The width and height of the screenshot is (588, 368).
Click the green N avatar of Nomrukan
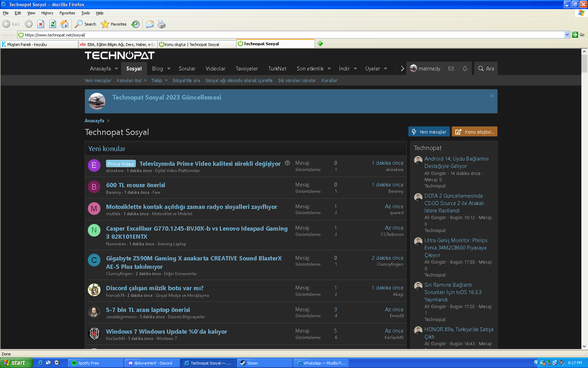(x=94, y=230)
